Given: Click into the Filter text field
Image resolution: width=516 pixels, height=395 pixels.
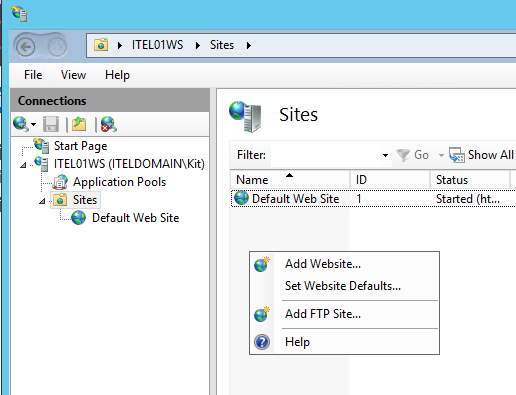Looking at the screenshot, I should 326,155.
